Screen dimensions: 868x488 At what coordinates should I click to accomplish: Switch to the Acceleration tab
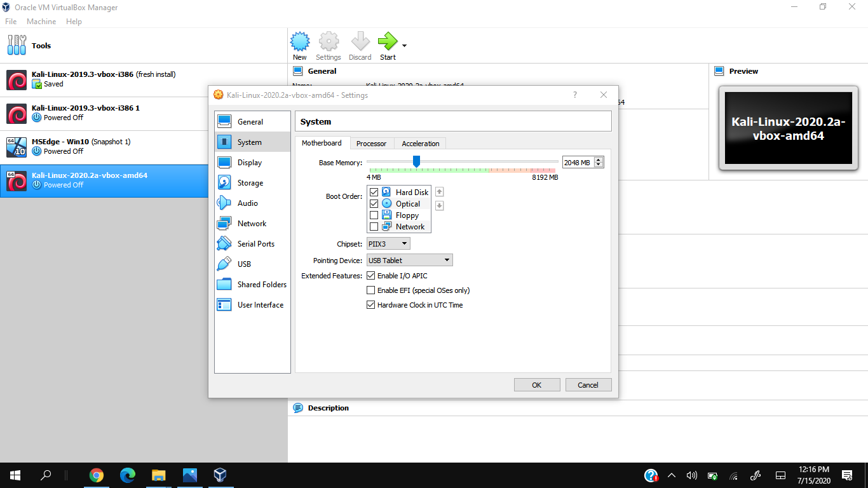[421, 144]
